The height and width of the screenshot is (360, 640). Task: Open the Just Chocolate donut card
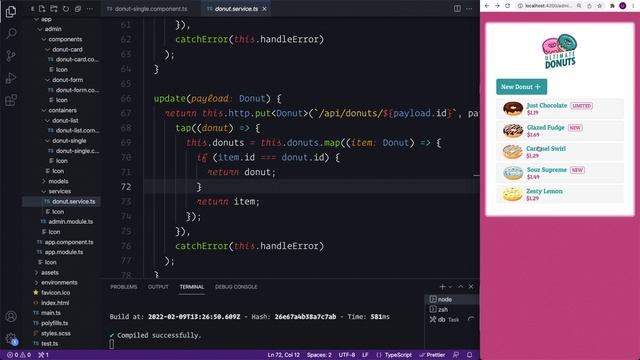(560, 109)
